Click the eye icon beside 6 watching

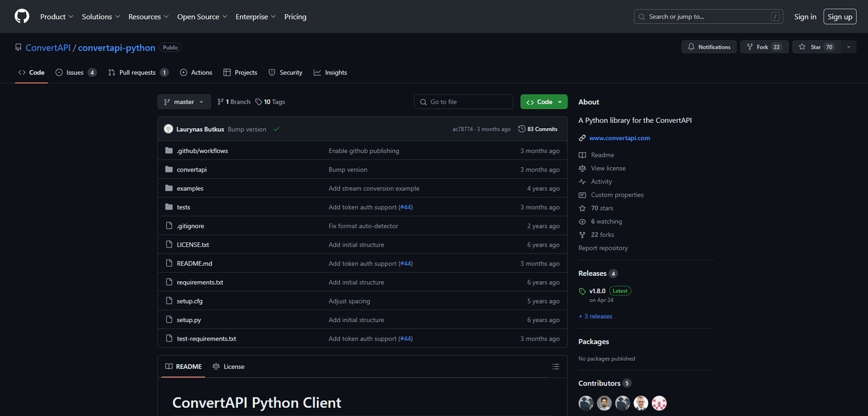(582, 222)
